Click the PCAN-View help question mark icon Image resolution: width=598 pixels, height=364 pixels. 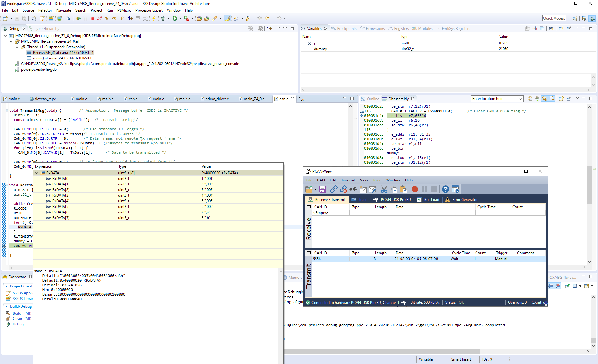[445, 189]
